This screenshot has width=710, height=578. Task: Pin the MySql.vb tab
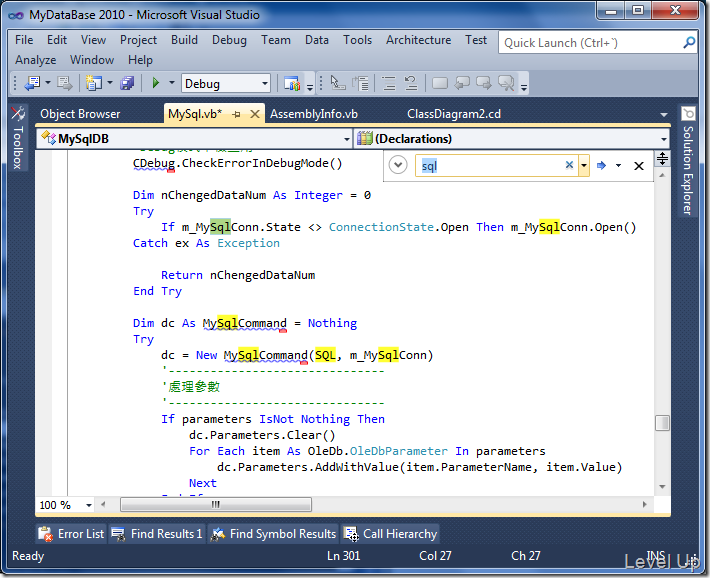click(x=236, y=114)
